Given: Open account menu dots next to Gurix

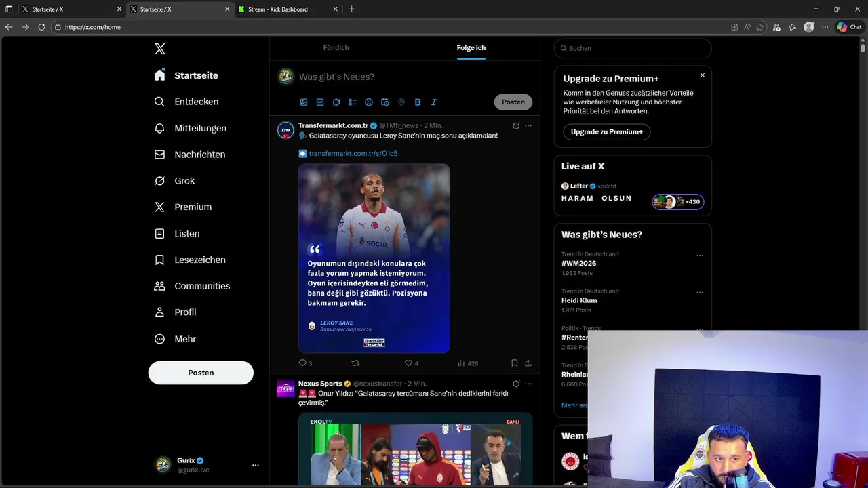Looking at the screenshot, I should tap(256, 465).
